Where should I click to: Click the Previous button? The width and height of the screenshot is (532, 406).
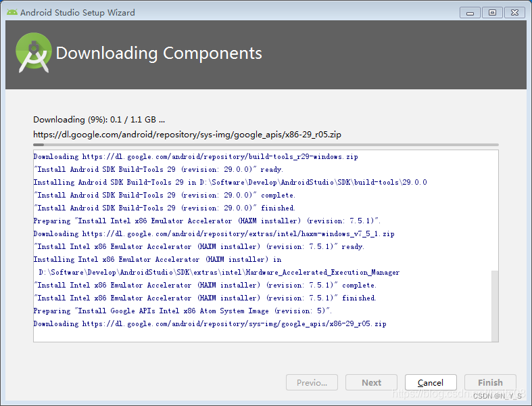click(312, 382)
